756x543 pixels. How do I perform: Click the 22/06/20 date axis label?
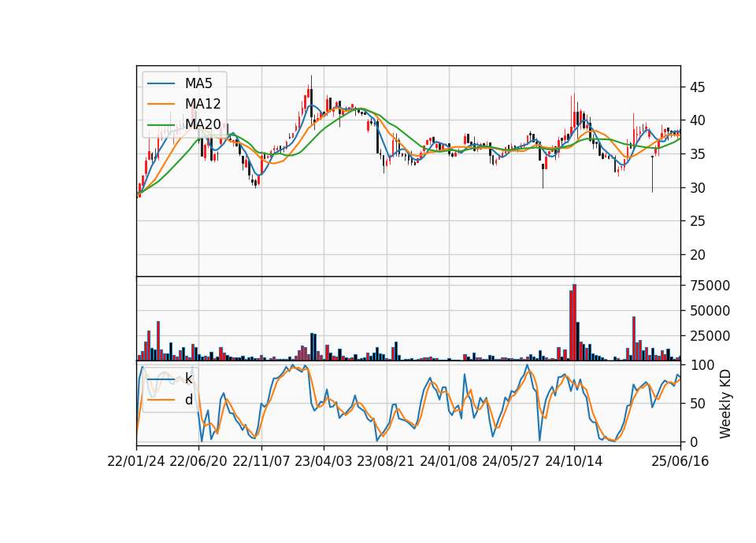[198, 461]
